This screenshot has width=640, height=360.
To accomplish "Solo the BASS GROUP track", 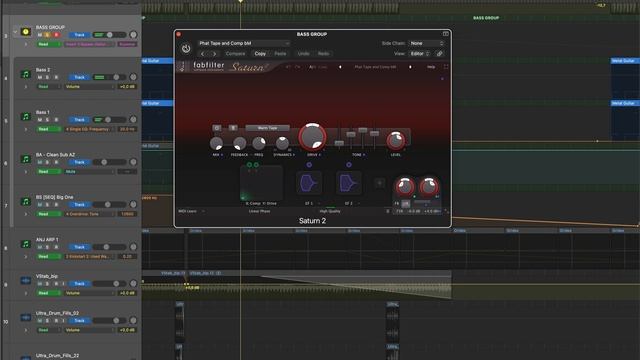I will tap(48, 35).
